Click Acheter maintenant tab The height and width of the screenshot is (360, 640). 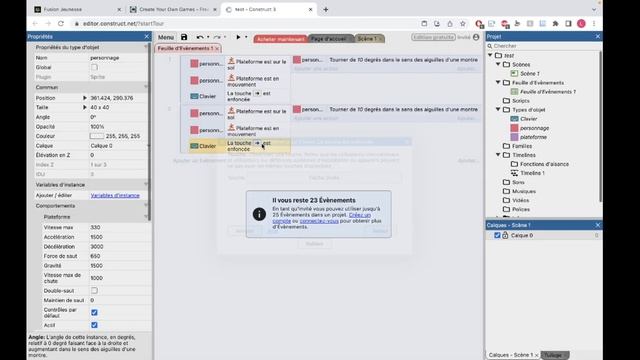tap(281, 39)
